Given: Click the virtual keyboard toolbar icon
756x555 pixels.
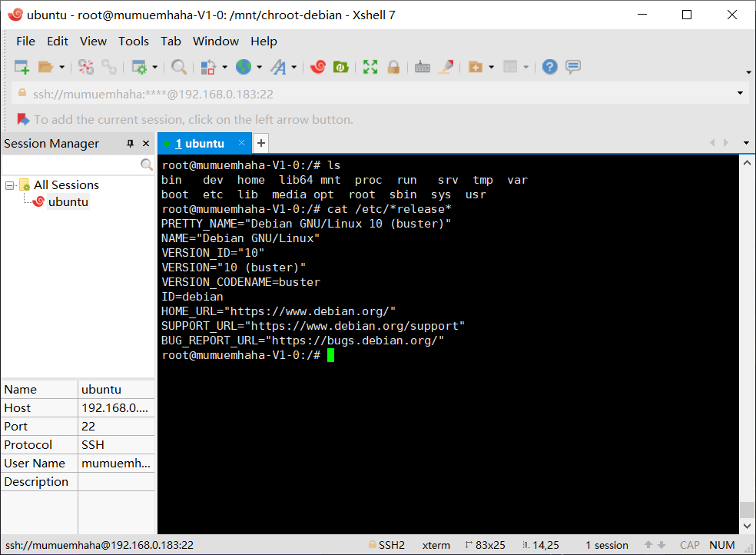Looking at the screenshot, I should (422, 67).
